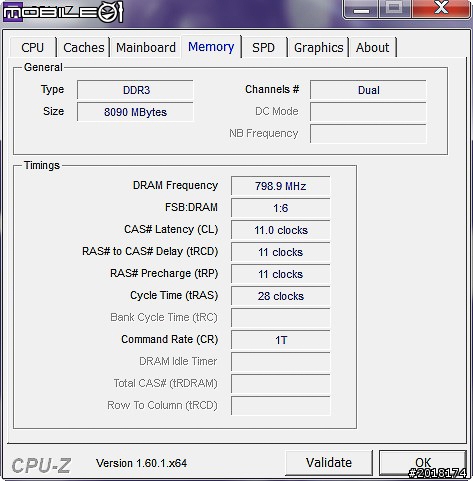The width and height of the screenshot is (473, 481).
Task: Click the DRAM Frequency label
Action: tap(175, 185)
